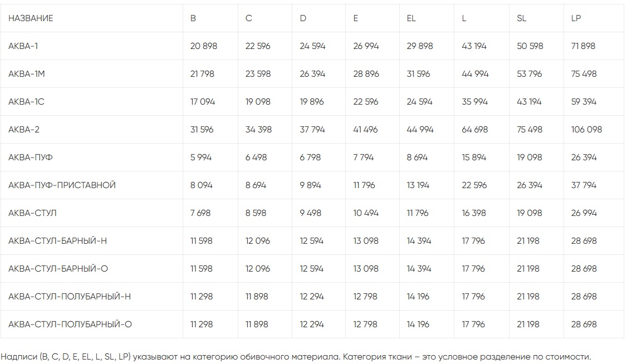Select the АКВА-ПУФ-ПРИСТАВНОЙ row label

(62, 185)
